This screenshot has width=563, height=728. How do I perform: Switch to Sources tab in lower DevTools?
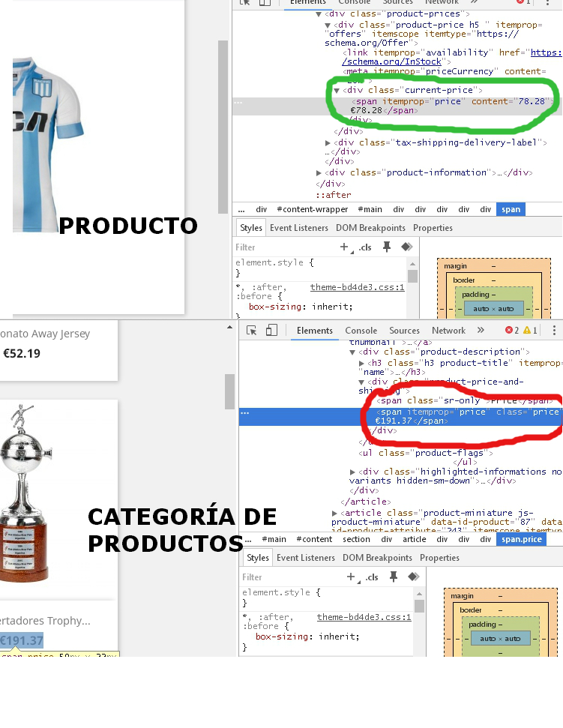(x=404, y=330)
